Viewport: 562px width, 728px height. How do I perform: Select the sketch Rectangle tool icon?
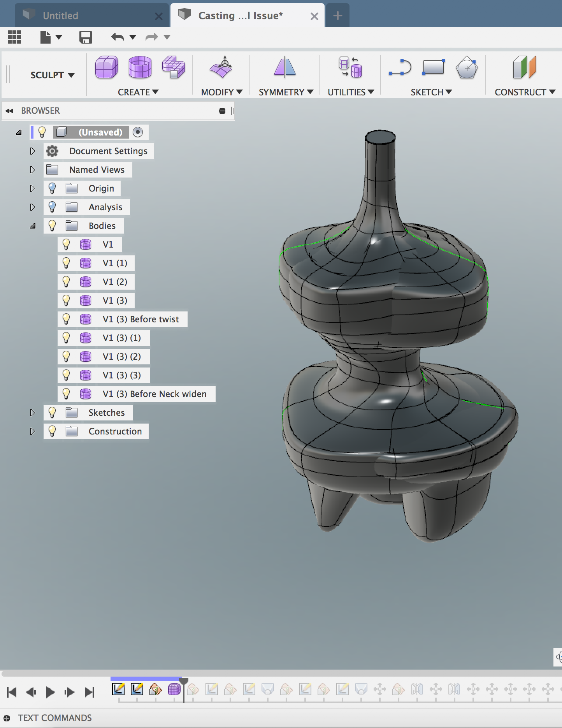point(433,67)
